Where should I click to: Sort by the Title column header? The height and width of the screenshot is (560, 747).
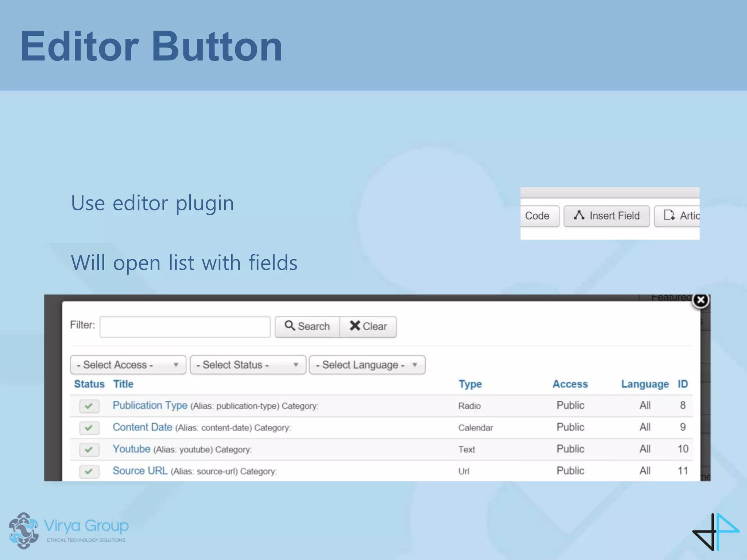(x=123, y=384)
